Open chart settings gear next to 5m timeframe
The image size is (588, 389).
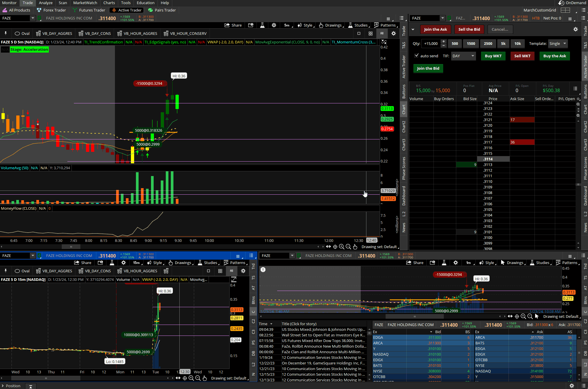(x=274, y=25)
